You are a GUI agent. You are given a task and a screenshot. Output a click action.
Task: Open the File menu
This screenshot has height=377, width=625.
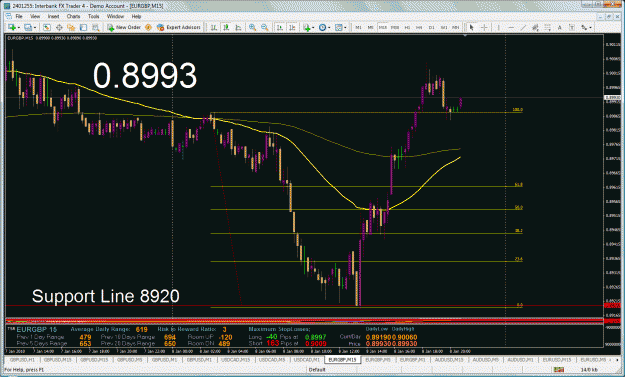(x=19, y=16)
